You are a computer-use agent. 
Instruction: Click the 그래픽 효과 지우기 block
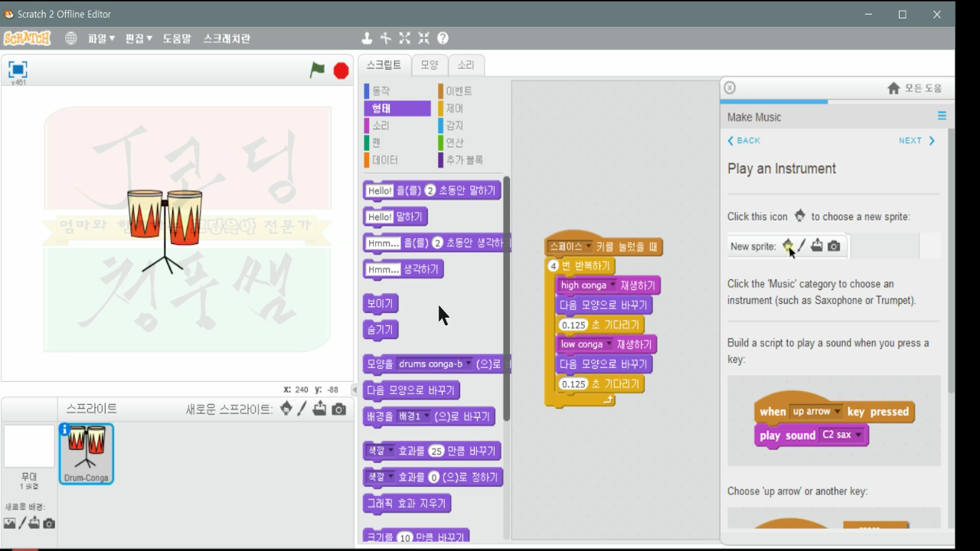tap(406, 504)
